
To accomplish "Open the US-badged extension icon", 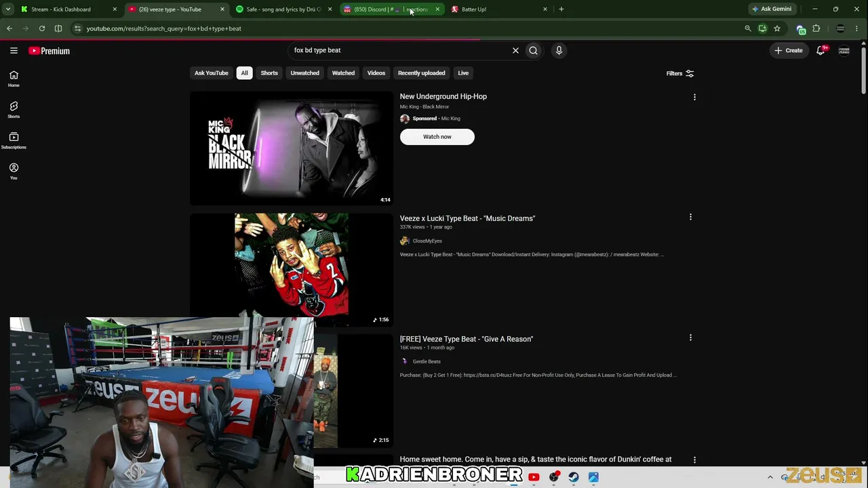I will (801, 29).
